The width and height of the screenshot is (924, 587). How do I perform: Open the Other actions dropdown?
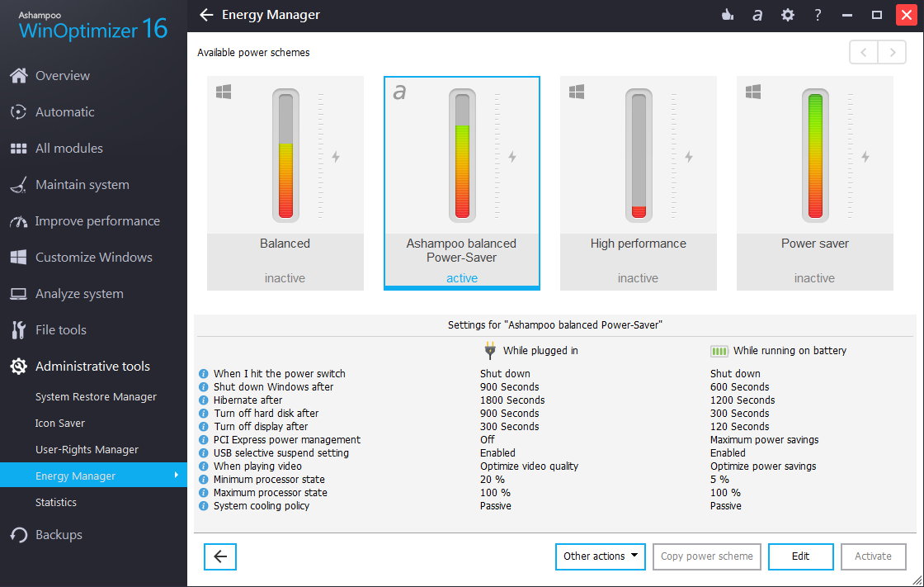(600, 556)
